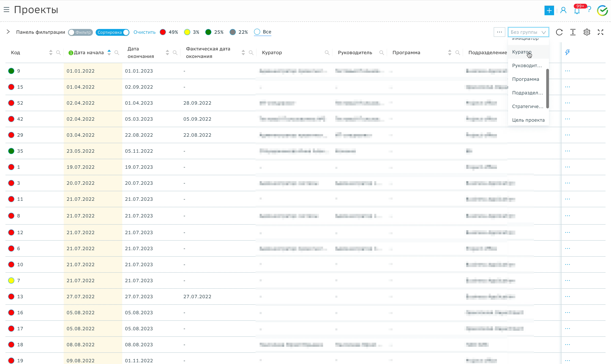Click the fullscreen expand icon
611x364 pixels.
point(600,32)
